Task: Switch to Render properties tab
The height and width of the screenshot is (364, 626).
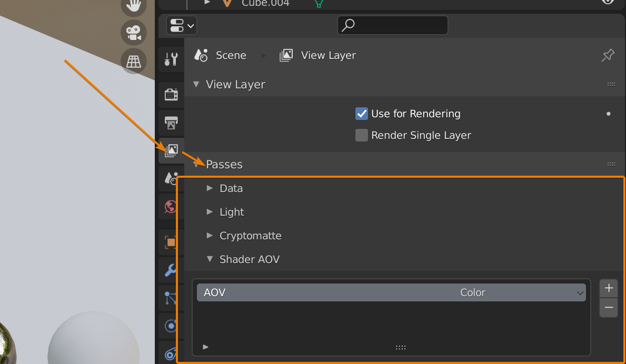Action: (171, 95)
